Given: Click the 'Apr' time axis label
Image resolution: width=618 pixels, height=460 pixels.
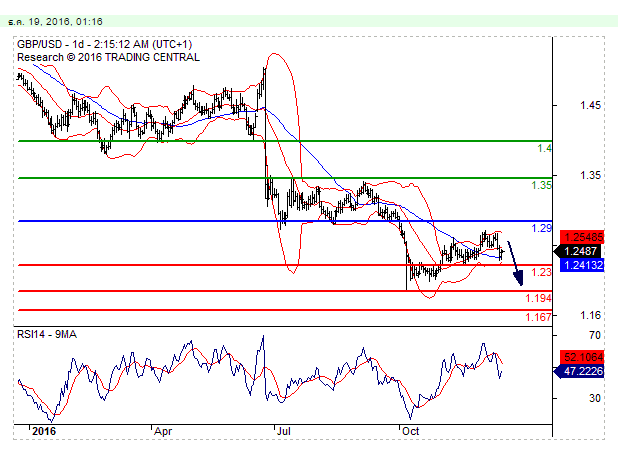Looking at the screenshot, I should pos(163,431).
